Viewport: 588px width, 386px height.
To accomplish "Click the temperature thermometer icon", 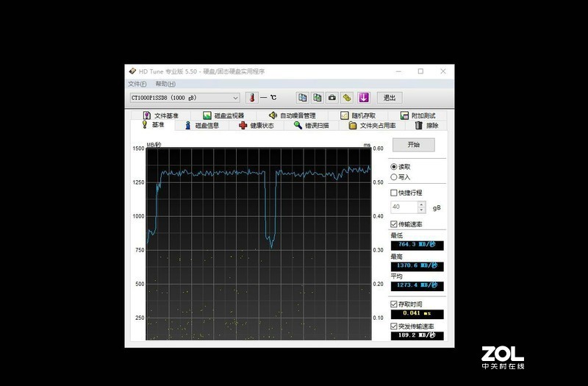I will pyautogui.click(x=252, y=98).
